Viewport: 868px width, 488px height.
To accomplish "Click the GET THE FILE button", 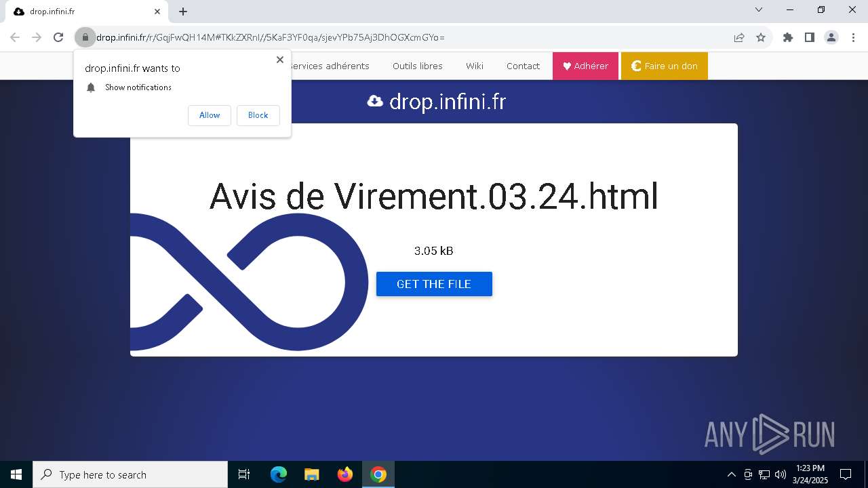I will pyautogui.click(x=434, y=284).
